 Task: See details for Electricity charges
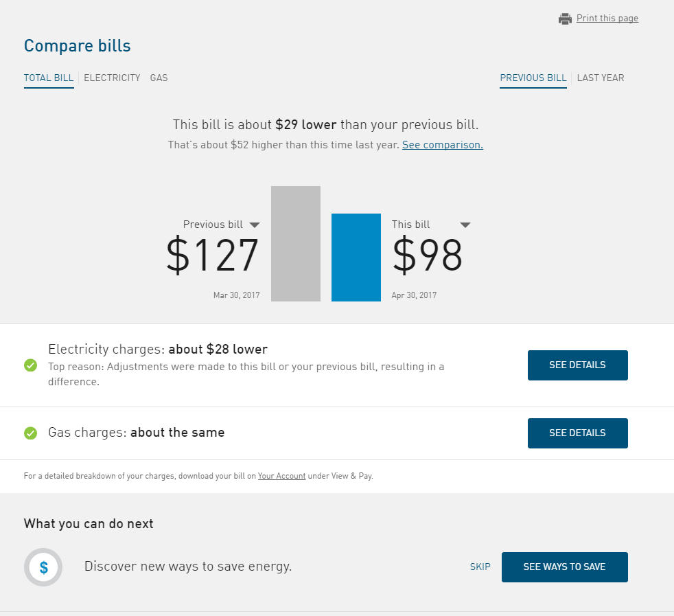coord(577,365)
